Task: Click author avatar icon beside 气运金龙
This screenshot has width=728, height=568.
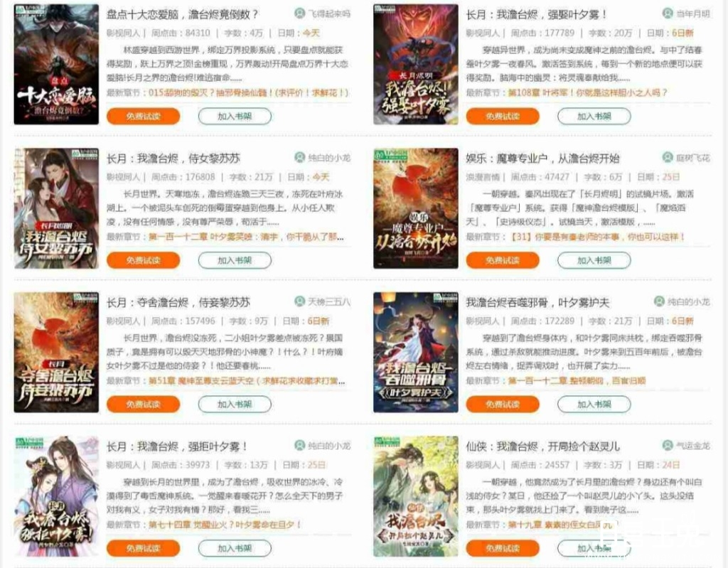Action: (x=668, y=446)
